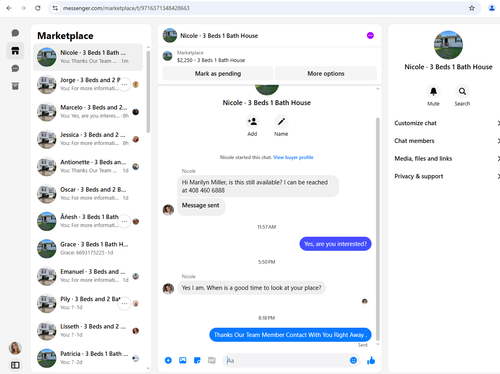Expand Privacy & support section
Screen dimensions: 500x374
(447, 176)
